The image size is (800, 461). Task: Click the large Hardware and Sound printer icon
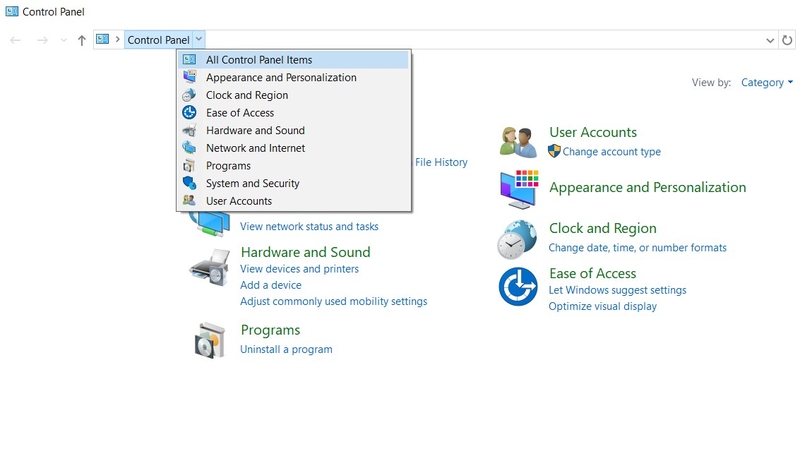tap(210, 267)
